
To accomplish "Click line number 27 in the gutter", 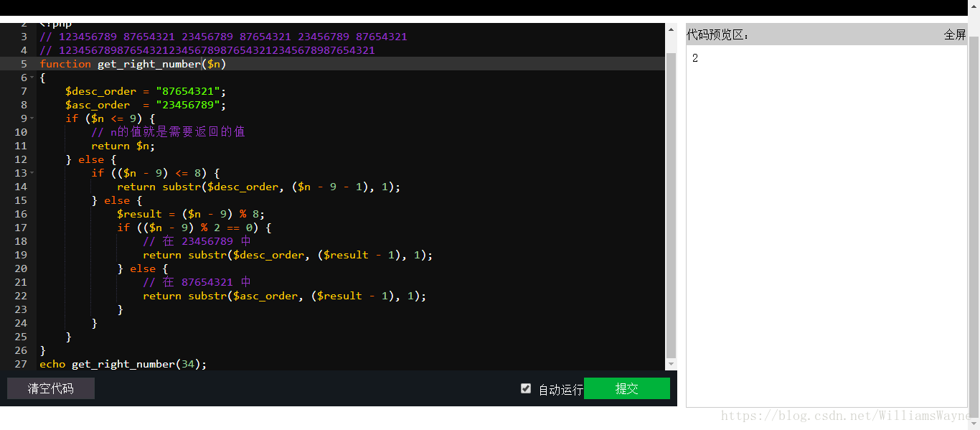I will point(21,364).
